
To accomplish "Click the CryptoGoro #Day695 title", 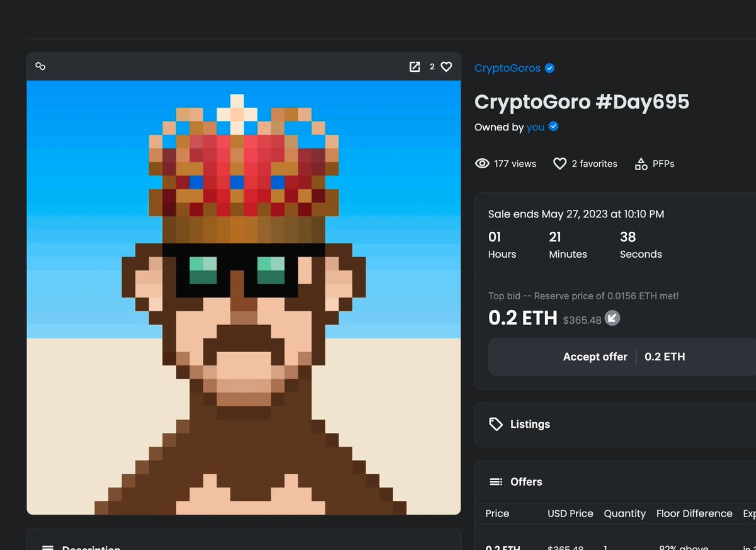I will (581, 101).
